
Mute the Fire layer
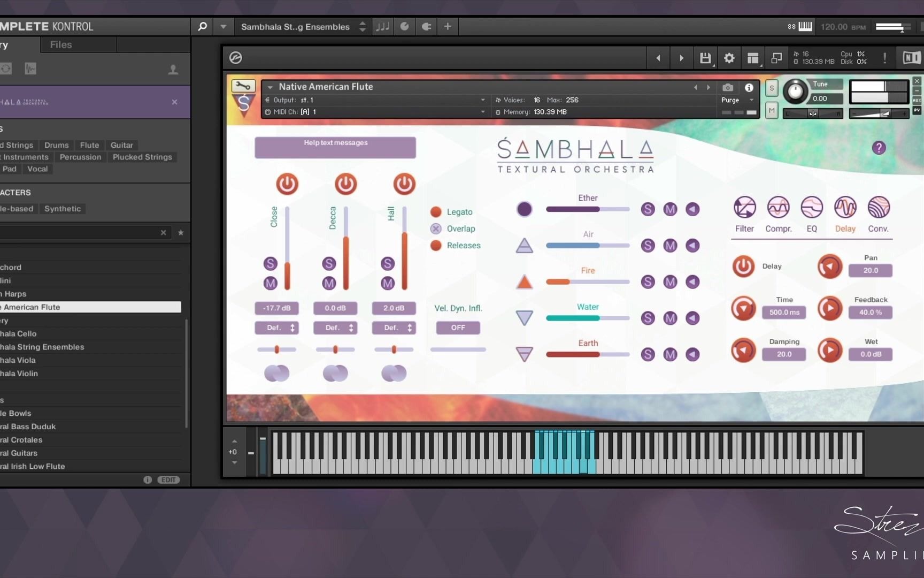670,282
